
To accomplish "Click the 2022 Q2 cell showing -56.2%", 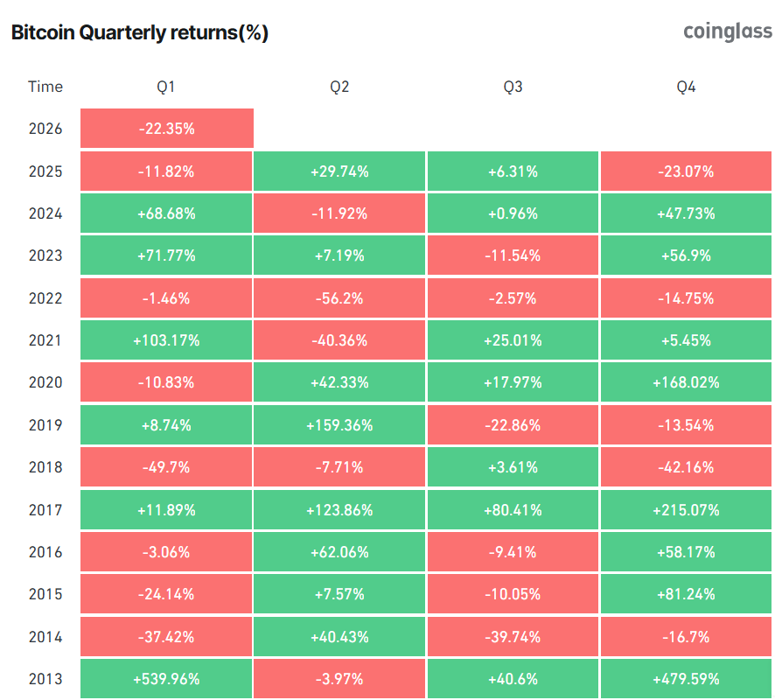I will tap(339, 298).
